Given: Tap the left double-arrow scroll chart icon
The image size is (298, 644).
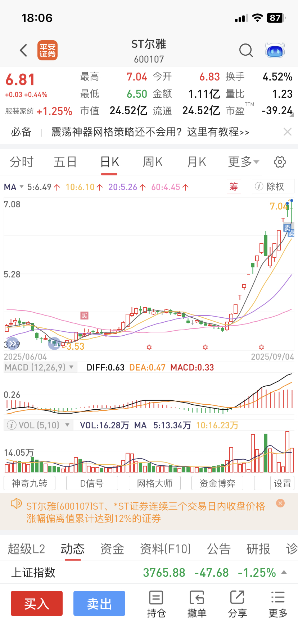Looking at the screenshot, I should [13, 344].
